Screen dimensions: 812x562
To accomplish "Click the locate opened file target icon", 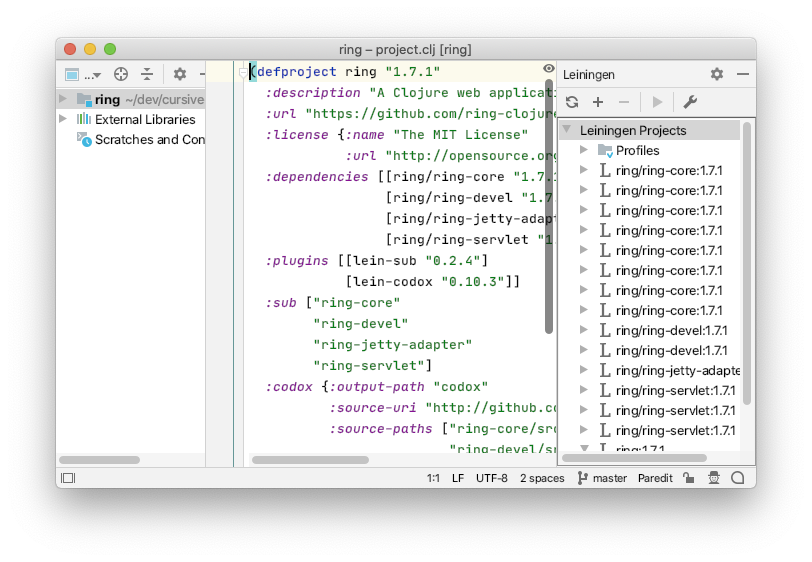I will pos(121,75).
